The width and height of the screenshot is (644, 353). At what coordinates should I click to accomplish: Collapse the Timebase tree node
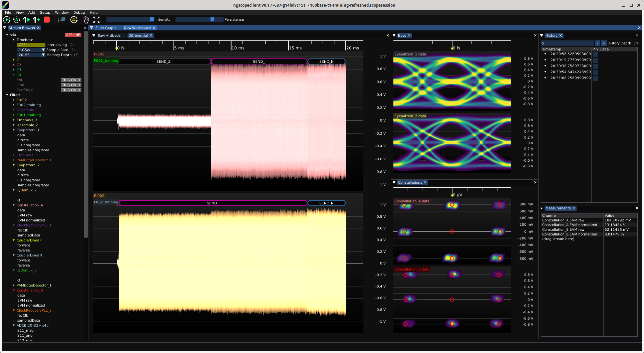point(14,40)
